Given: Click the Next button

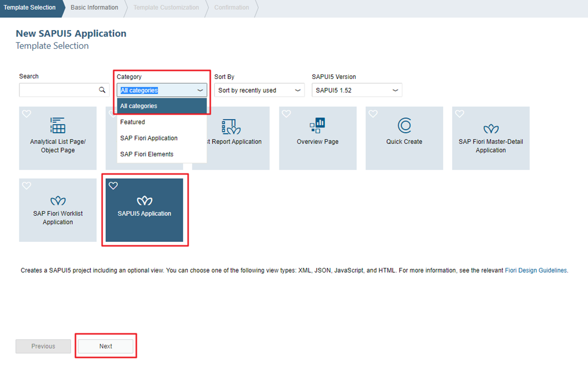Looking at the screenshot, I should (x=106, y=346).
